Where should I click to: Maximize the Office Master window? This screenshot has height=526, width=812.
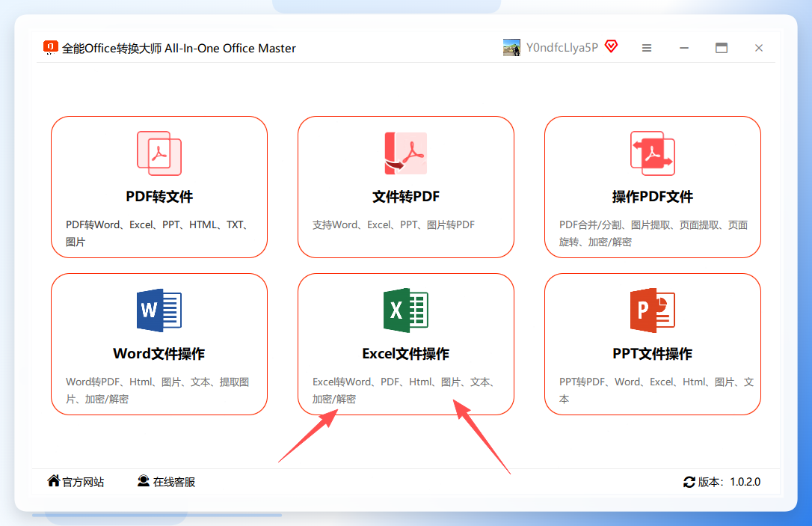[x=722, y=48]
